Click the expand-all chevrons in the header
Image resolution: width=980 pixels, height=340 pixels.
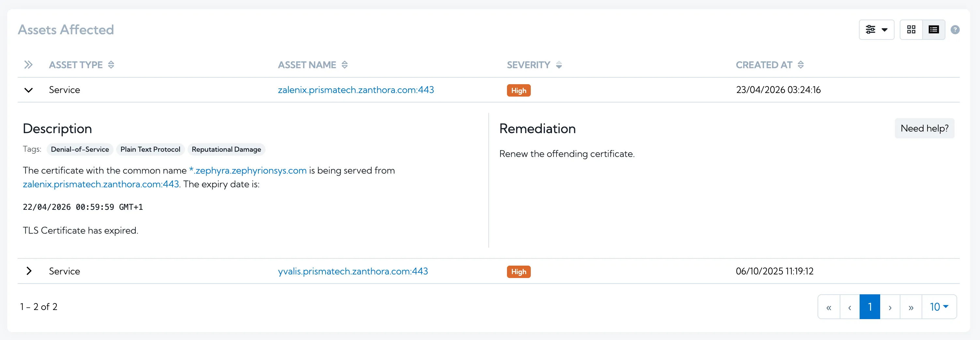pos(28,65)
